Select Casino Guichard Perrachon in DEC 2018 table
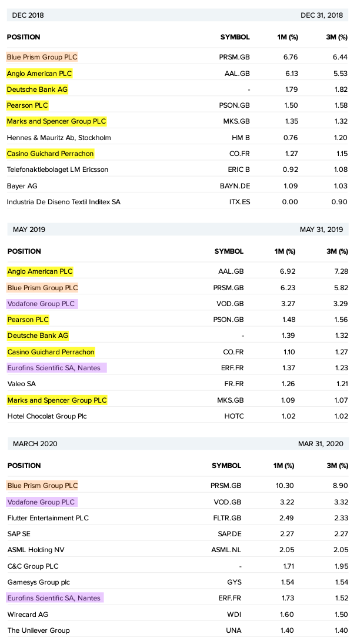Viewport: 357px width, 644px height. click(x=51, y=154)
